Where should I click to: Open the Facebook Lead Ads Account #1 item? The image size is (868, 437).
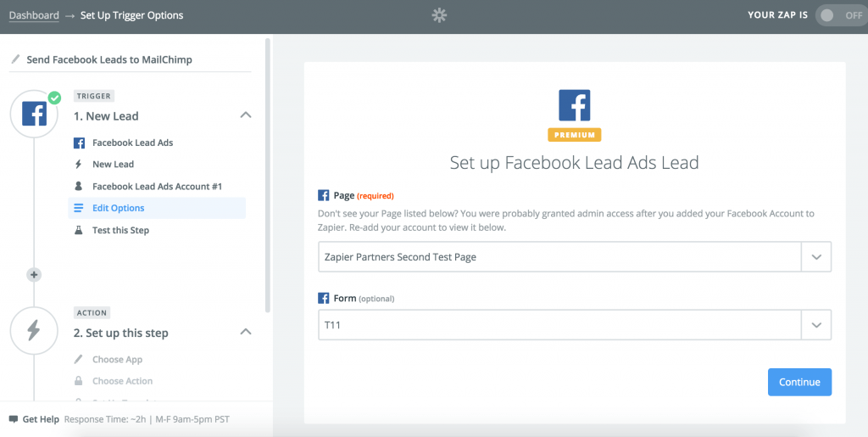[x=157, y=186]
